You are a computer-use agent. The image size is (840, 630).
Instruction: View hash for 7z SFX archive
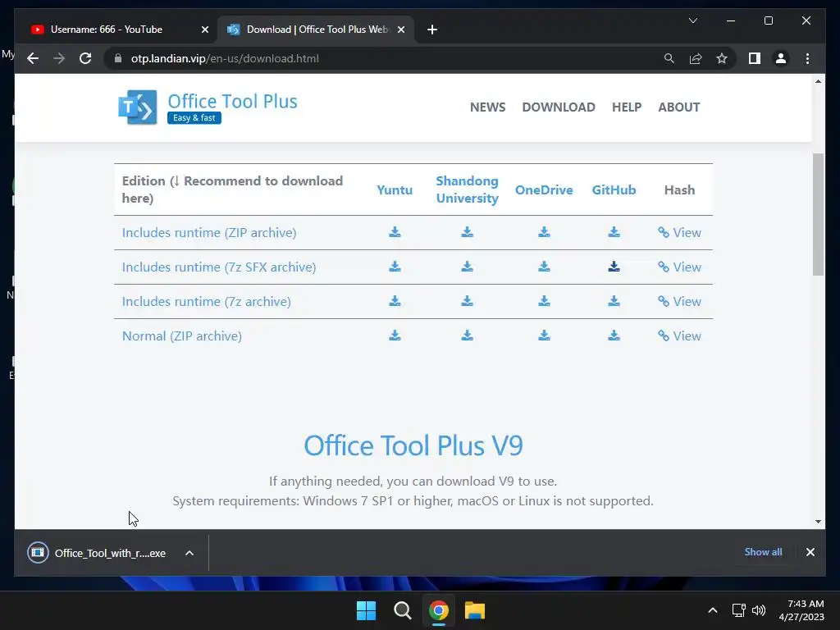[679, 267]
